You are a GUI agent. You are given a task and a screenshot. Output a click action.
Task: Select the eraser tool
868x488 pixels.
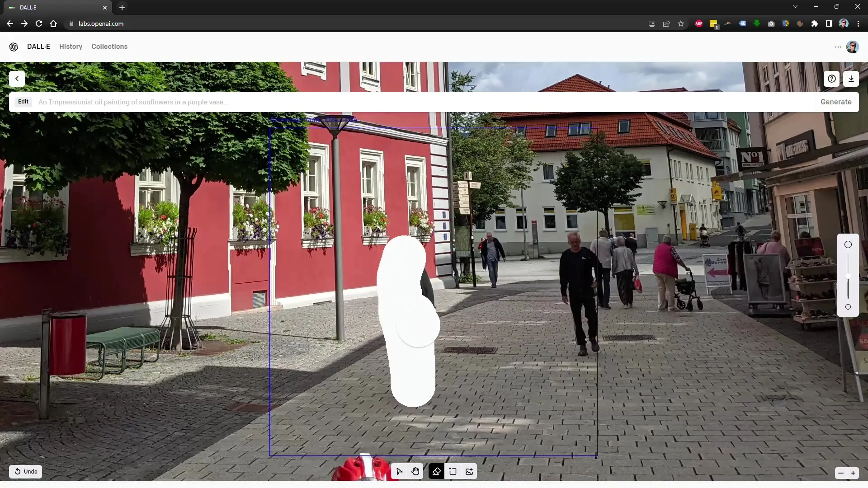pyautogui.click(x=436, y=472)
